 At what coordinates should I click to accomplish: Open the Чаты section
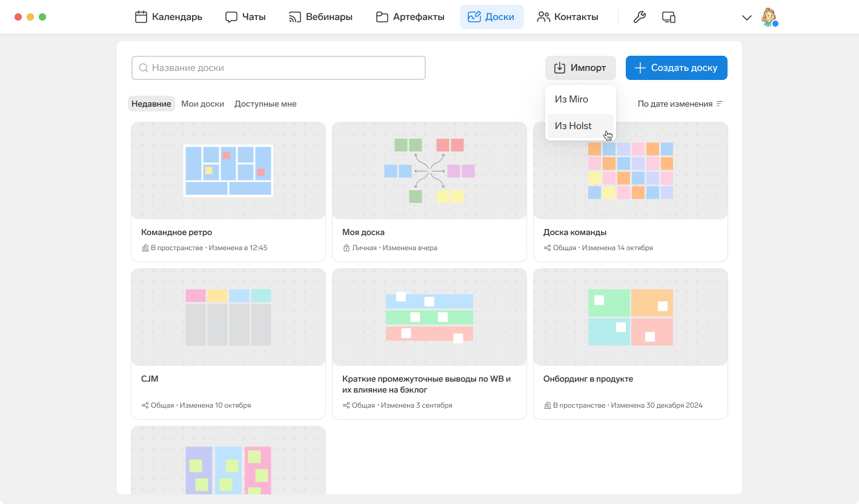(245, 17)
